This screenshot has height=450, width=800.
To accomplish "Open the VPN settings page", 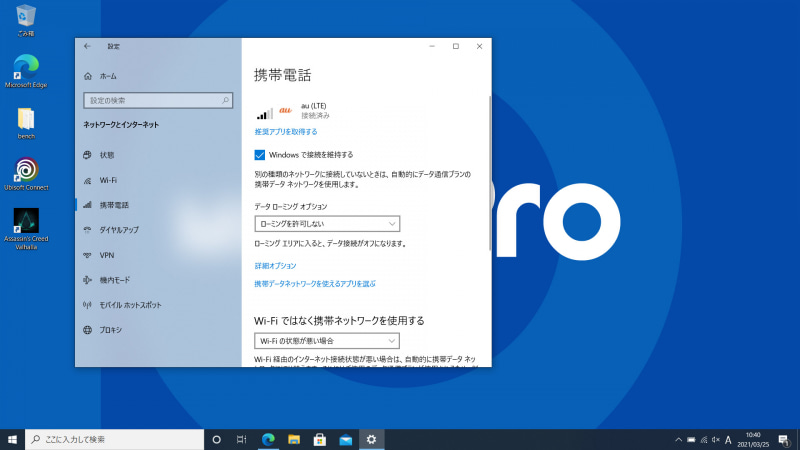I will click(x=158, y=255).
